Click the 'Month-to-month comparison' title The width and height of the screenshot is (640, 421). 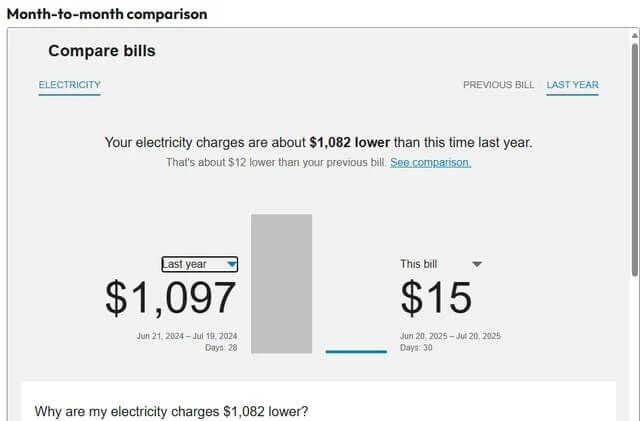click(x=107, y=14)
